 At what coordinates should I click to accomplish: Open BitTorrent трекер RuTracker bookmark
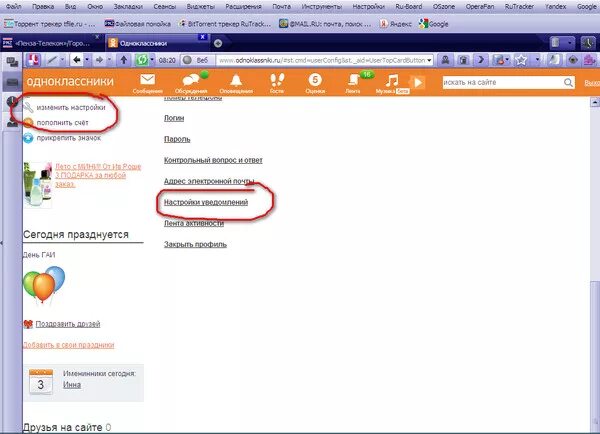pyautogui.click(x=225, y=24)
